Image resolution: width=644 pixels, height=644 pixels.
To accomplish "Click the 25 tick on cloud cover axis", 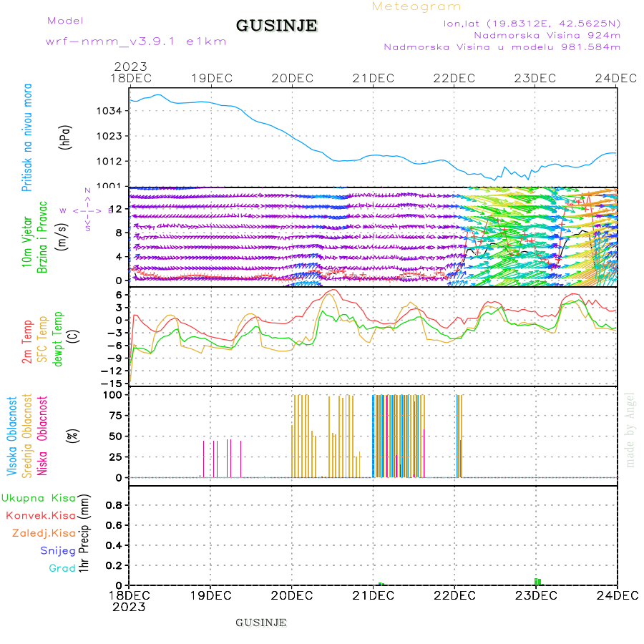I will click(115, 457).
